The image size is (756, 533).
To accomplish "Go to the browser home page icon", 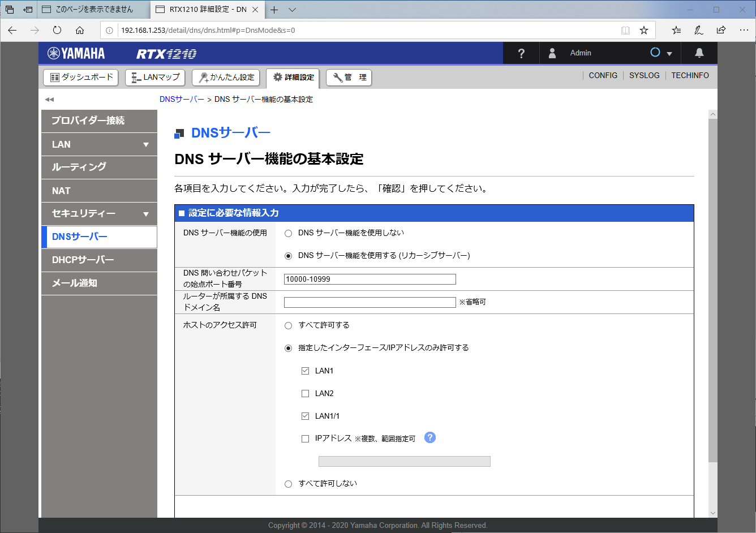I will [80, 30].
